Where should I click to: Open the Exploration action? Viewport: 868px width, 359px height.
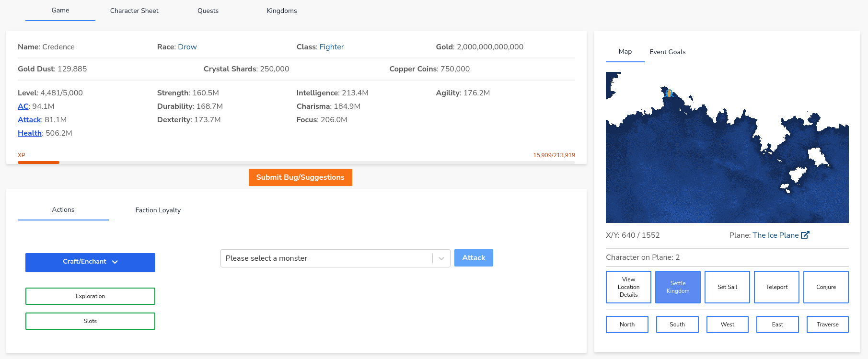(x=90, y=296)
